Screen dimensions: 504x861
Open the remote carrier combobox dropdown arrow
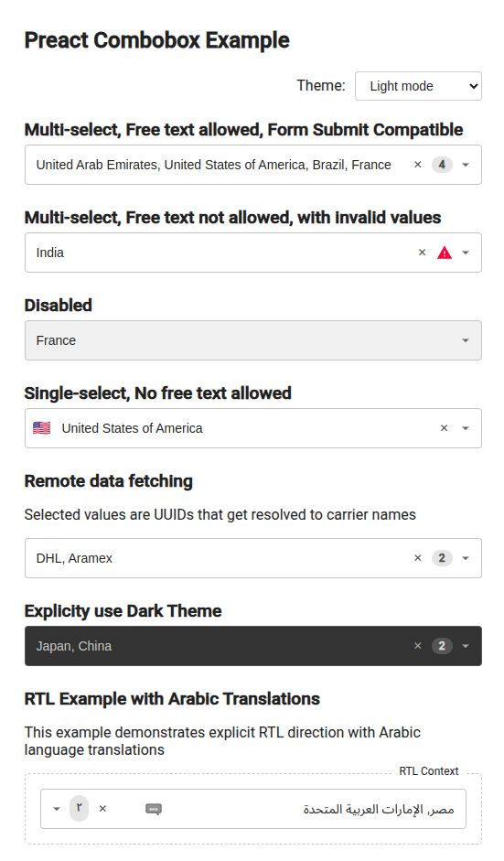click(466, 558)
